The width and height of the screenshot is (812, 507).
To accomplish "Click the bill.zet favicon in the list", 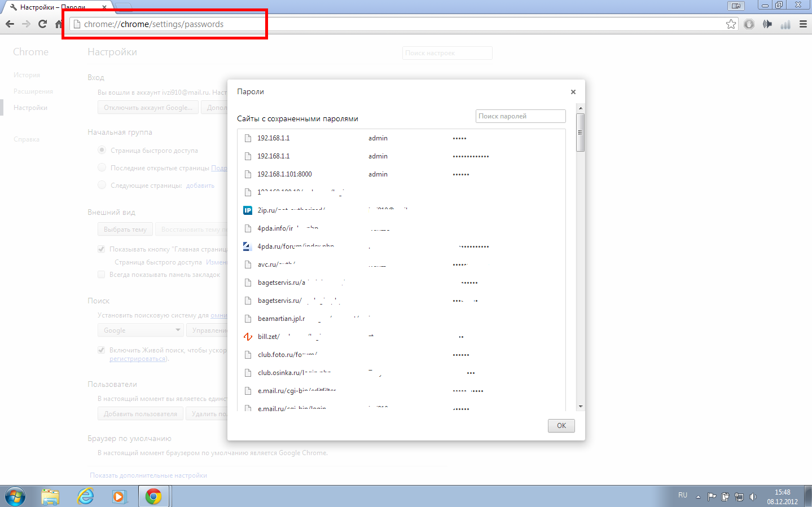I will tap(247, 337).
